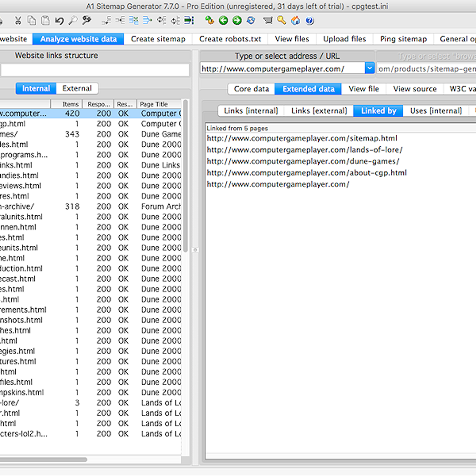Click the shopping cart buy icon

coord(268,21)
